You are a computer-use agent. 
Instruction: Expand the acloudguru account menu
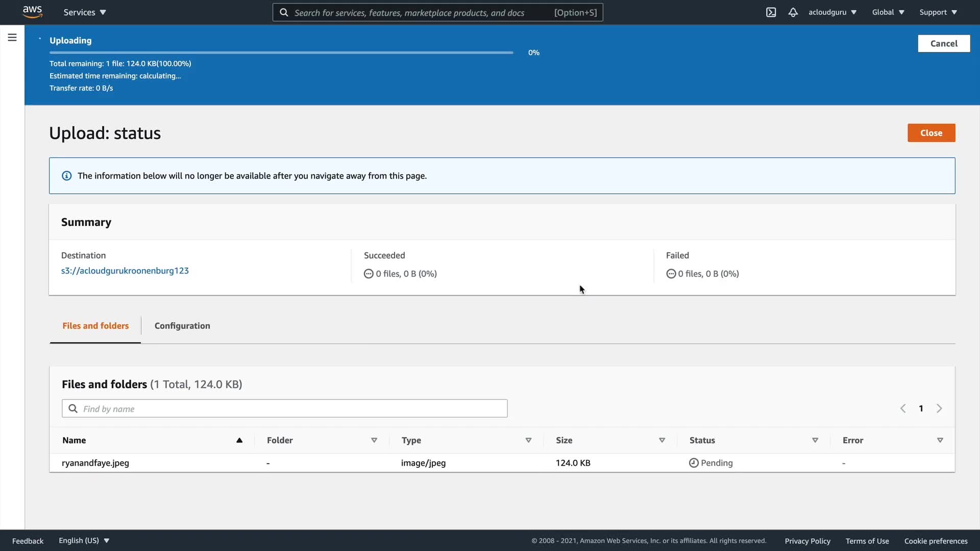click(x=832, y=12)
